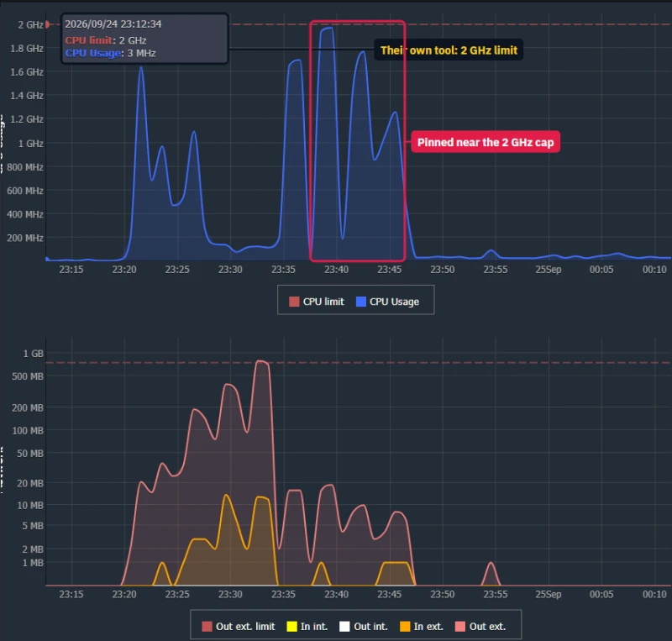The width and height of the screenshot is (672, 641).
Task: Click the tooltip timestamp 2026/09/24 23:12:34
Action: tap(113, 24)
